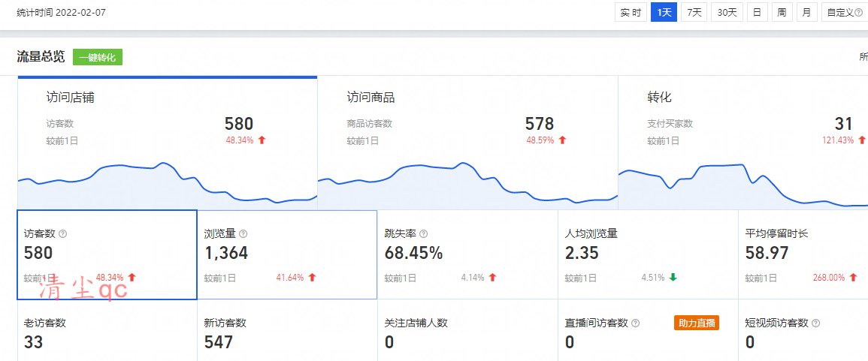The width and height of the screenshot is (868, 361).
Task: Select the 浏览量 1,364 metric tile
Action: click(x=287, y=255)
